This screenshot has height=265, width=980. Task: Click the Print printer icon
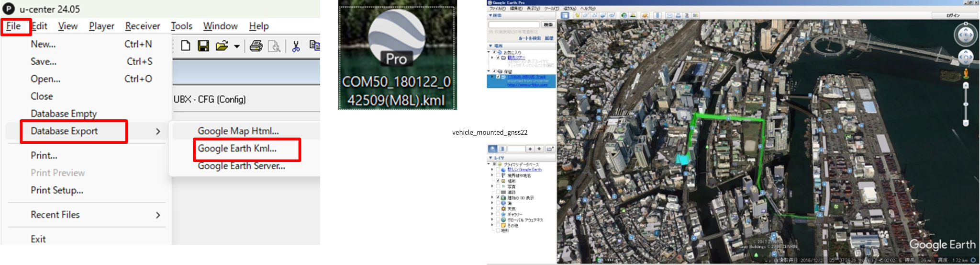[256, 46]
